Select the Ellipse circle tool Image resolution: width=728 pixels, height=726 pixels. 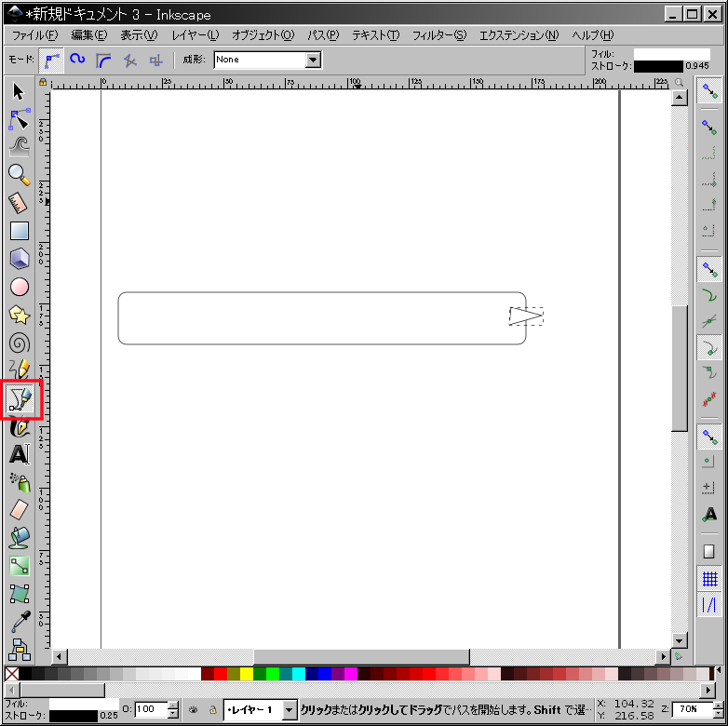[19, 287]
